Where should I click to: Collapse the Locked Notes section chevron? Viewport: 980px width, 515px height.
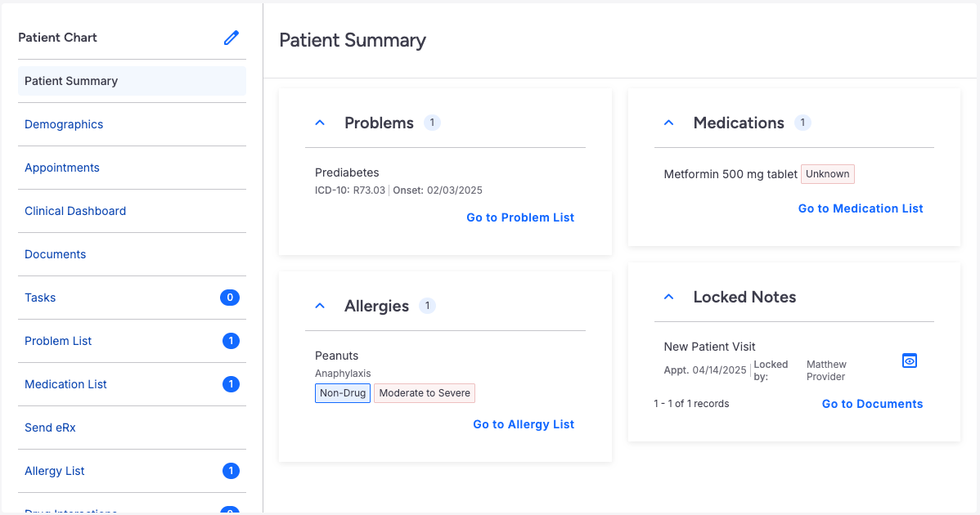point(669,297)
